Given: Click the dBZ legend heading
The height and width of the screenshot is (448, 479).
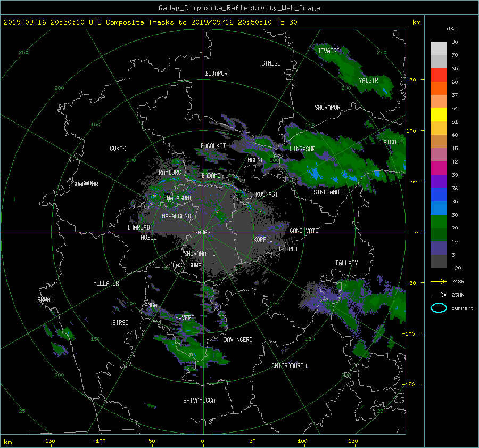Looking at the screenshot, I should (x=451, y=29).
